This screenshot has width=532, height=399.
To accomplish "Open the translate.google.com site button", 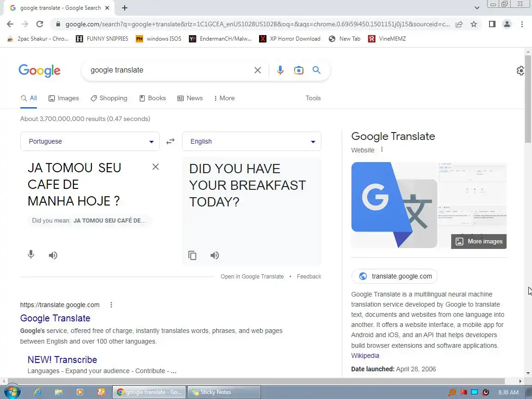I will point(394,276).
